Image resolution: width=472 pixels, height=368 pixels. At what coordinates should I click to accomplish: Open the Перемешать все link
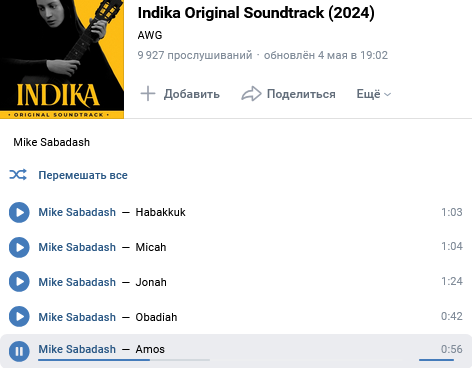pos(83,175)
